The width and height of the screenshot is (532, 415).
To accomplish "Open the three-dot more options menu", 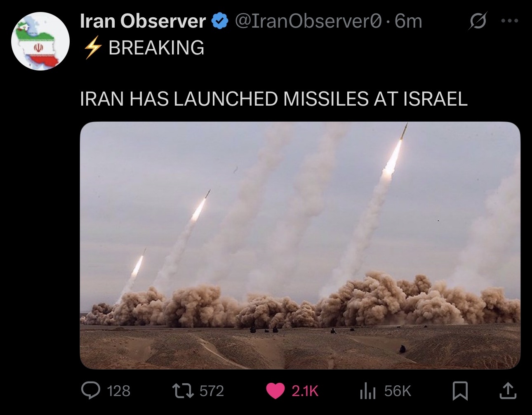I will pos(509,21).
